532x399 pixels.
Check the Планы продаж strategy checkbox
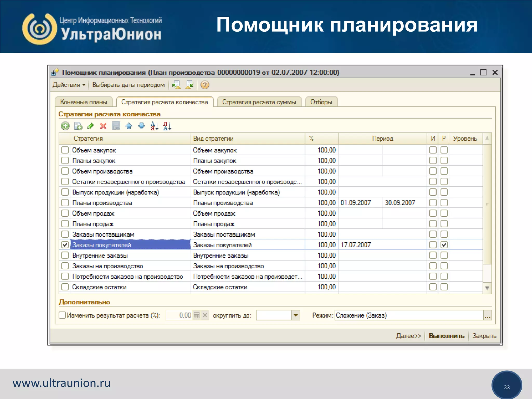65,224
